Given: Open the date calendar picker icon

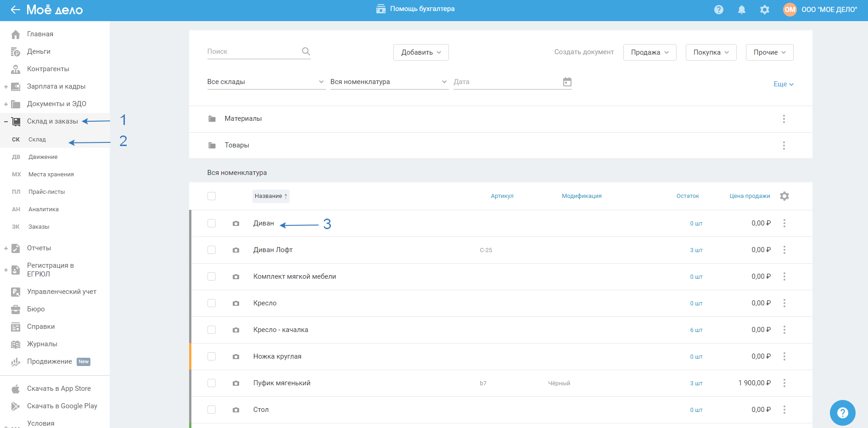Looking at the screenshot, I should point(567,82).
